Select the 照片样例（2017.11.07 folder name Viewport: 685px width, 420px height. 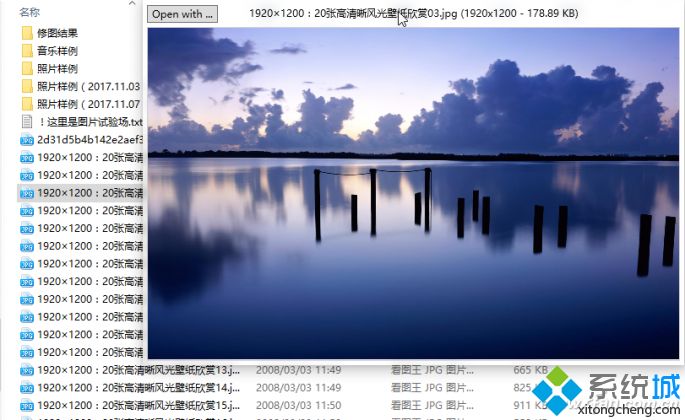tap(89, 104)
